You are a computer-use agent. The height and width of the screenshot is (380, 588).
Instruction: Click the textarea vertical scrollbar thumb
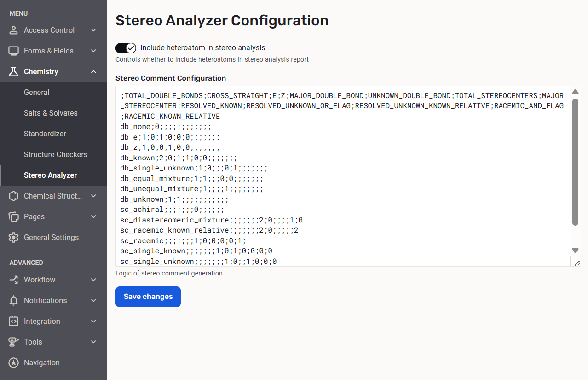tap(575, 161)
